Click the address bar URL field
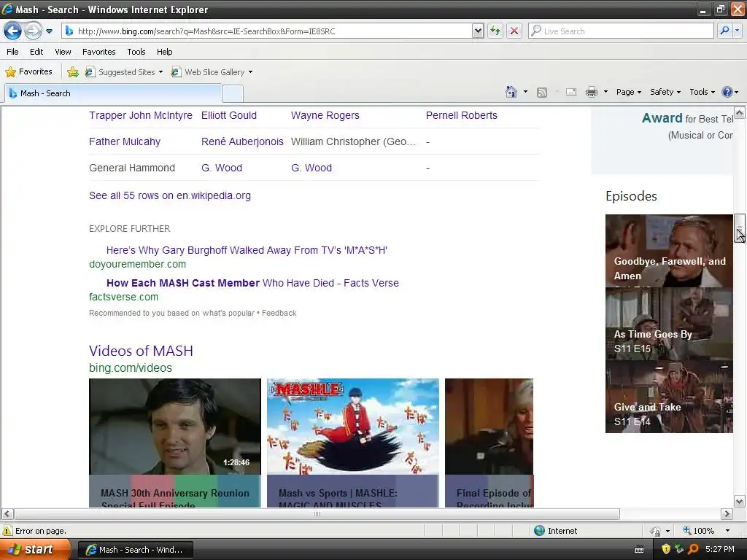Screen dimensions: 747x560 click(267, 31)
